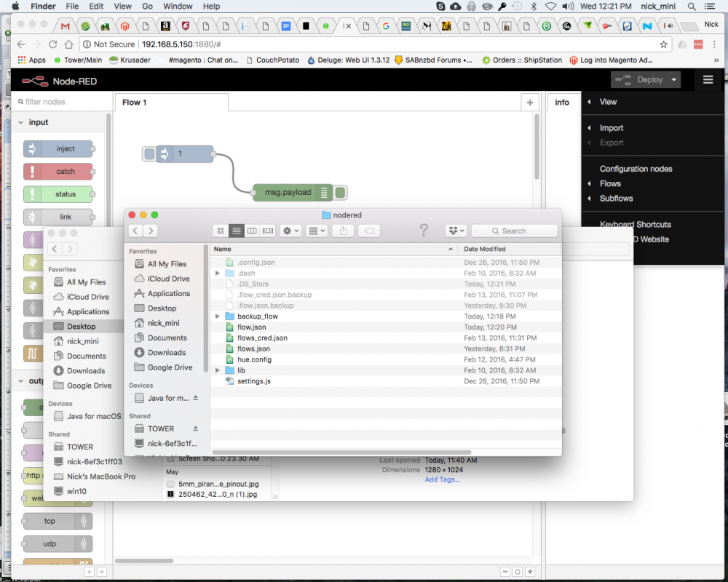Zoom in canvas with plus button
This screenshot has height=582, width=728.
530,572
